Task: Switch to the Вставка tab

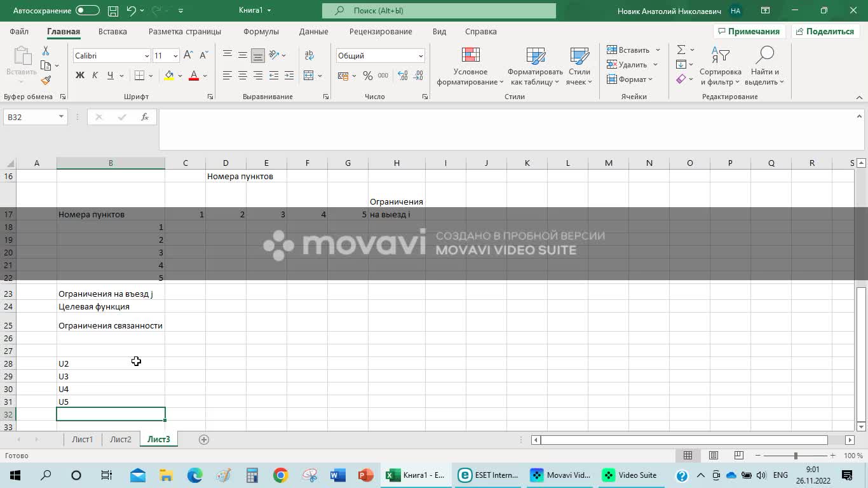Action: 112,31
